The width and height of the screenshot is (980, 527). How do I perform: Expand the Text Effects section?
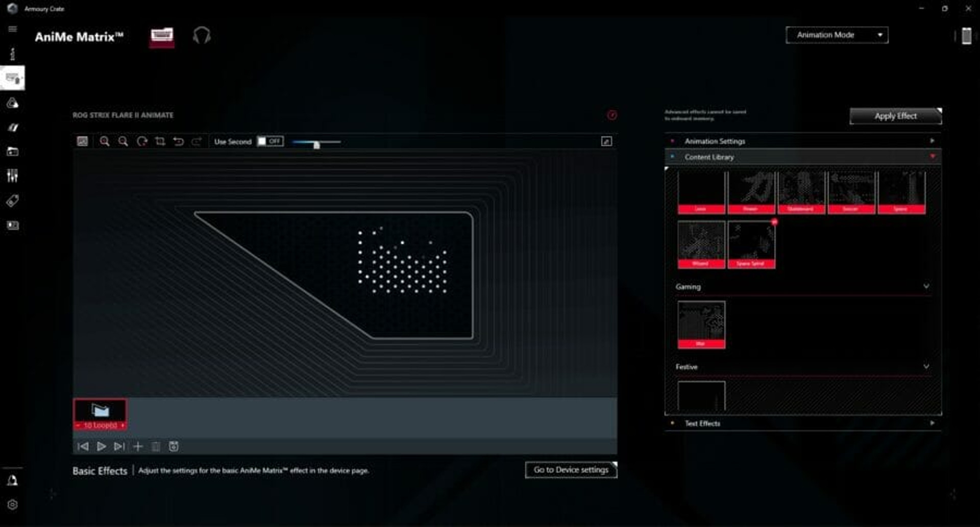(803, 423)
